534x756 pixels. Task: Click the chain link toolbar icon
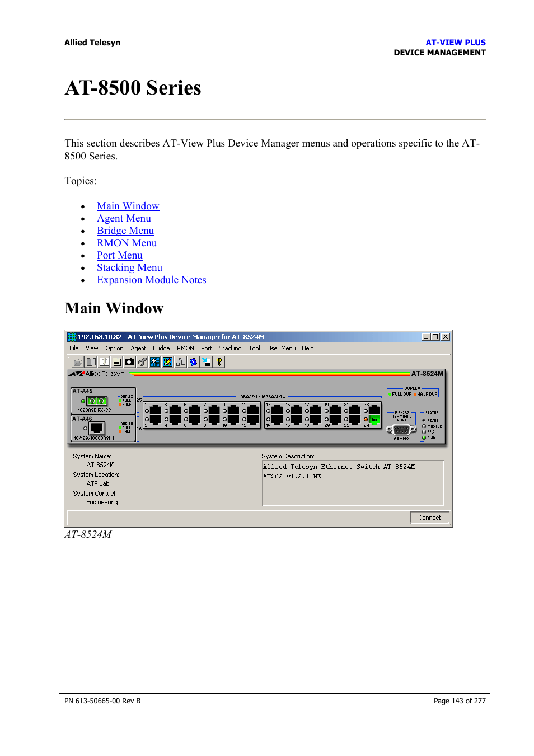tap(142, 362)
